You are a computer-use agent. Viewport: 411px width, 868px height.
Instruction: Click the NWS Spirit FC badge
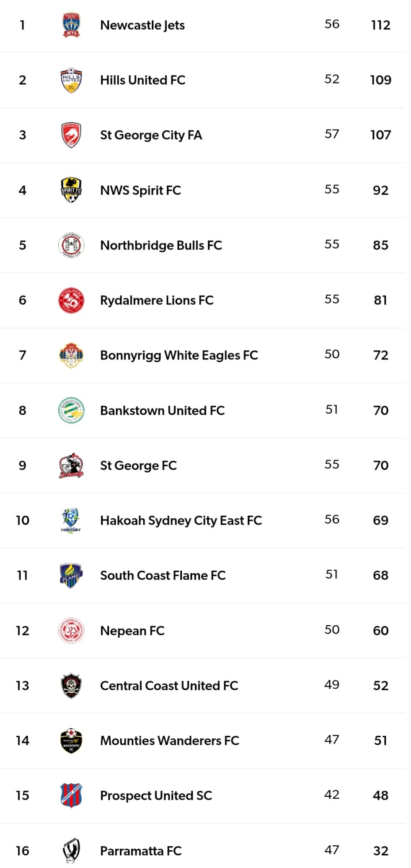coord(71,190)
